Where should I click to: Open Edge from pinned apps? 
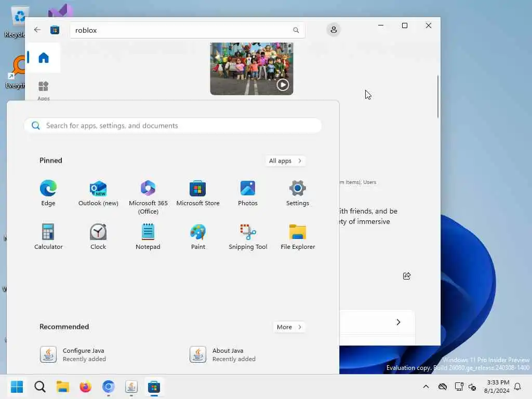coord(48,193)
